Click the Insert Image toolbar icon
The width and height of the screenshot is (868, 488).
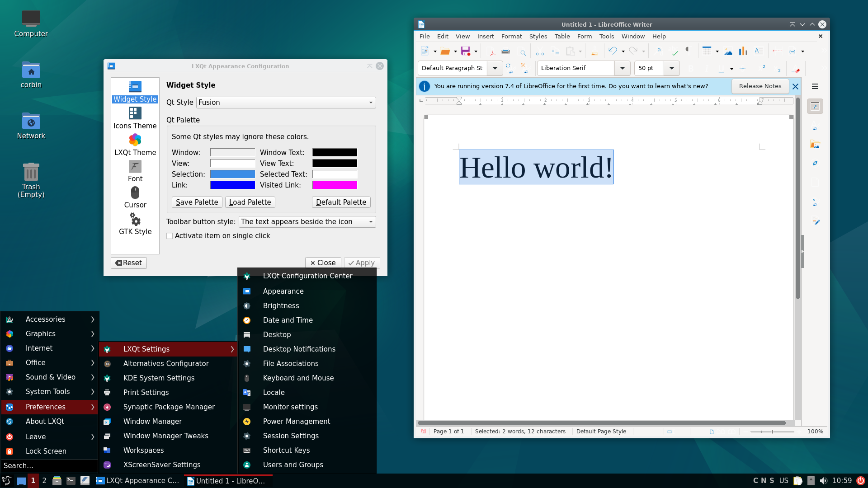[728, 51]
